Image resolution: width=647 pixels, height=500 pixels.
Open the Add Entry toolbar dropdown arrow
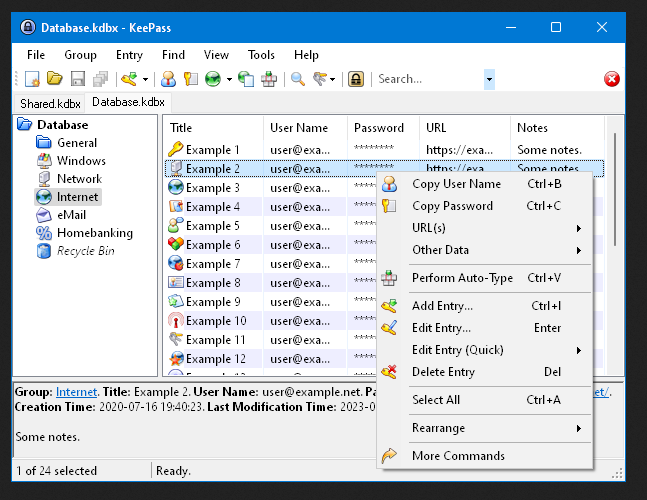click(x=145, y=79)
